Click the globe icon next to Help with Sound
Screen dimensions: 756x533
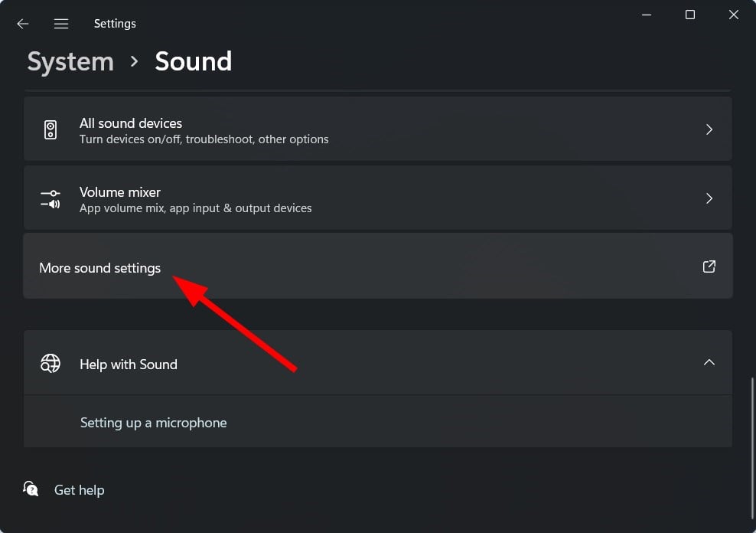(x=51, y=363)
